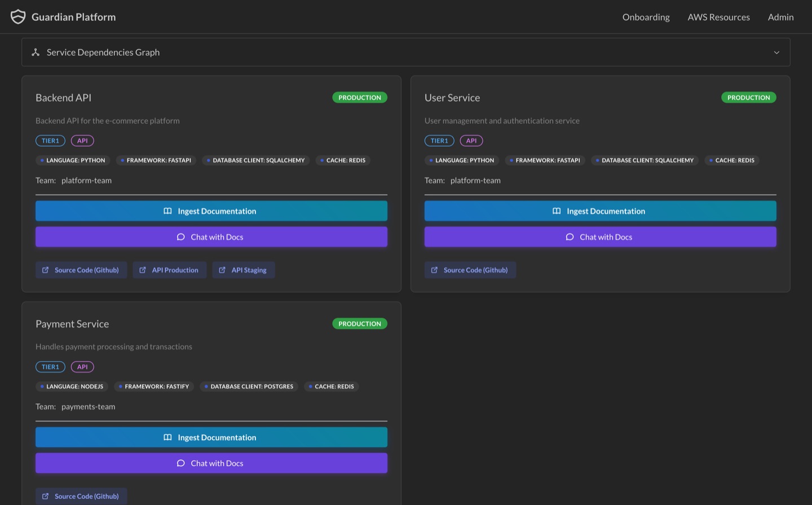This screenshot has height=505, width=812.
Task: Click book icon in Payment Service Ingest button
Action: (x=167, y=437)
